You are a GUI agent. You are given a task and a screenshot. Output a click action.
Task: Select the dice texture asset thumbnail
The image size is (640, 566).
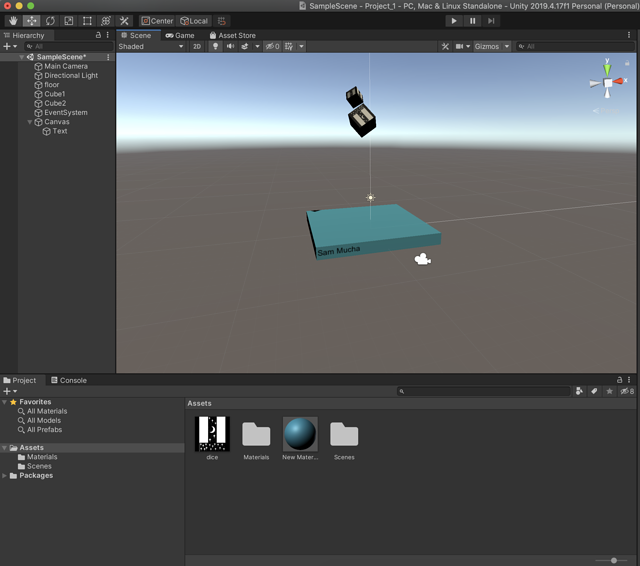point(212,434)
